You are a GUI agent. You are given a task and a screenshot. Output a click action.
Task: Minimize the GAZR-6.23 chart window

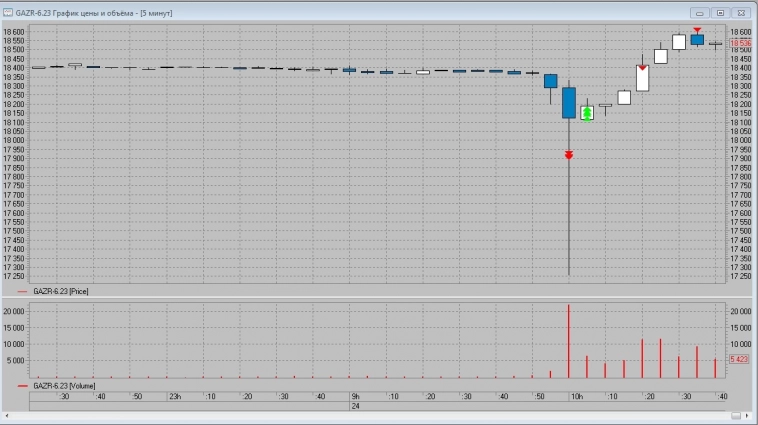[x=700, y=13]
